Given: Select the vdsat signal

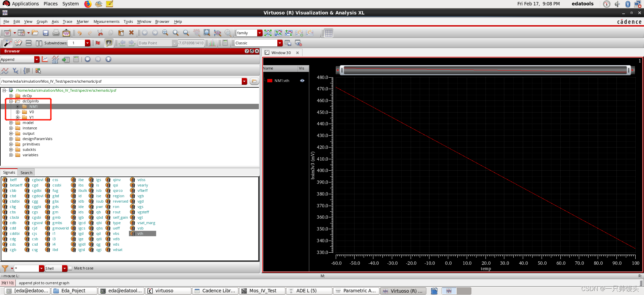Looking at the screenshot, I should 118,250.
